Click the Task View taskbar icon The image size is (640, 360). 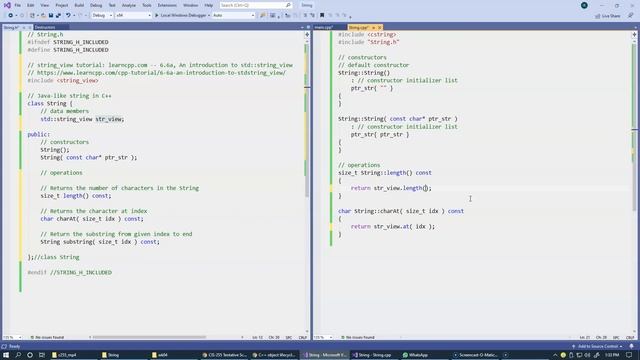[42, 355]
